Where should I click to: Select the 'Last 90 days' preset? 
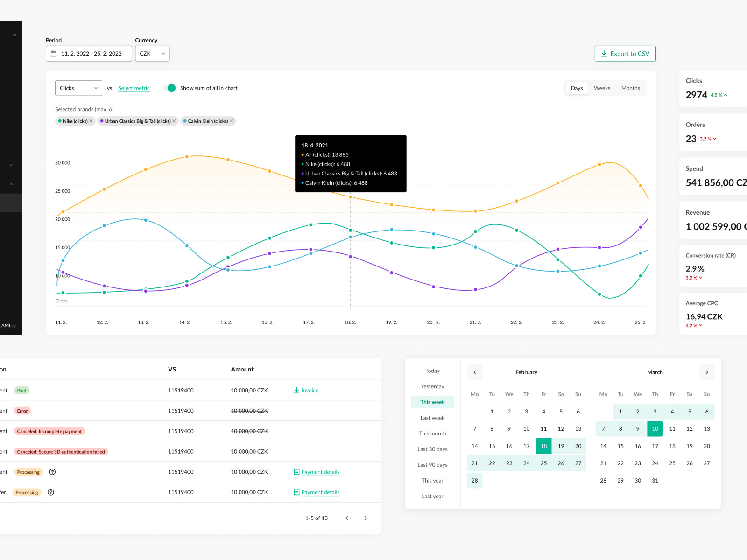click(432, 464)
